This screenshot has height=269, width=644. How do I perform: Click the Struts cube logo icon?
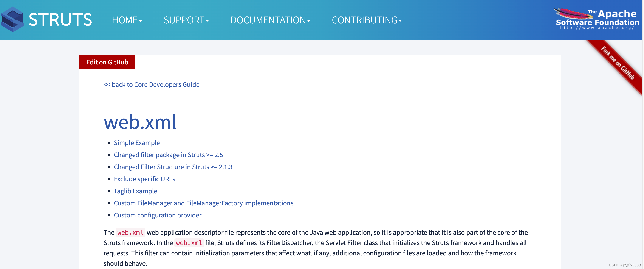12,20
